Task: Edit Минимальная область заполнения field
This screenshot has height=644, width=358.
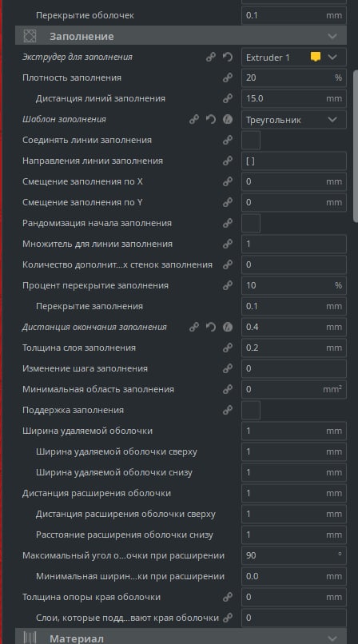Action: click(294, 389)
